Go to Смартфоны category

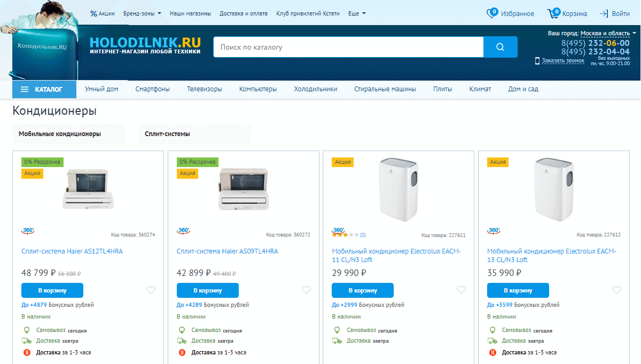(153, 89)
